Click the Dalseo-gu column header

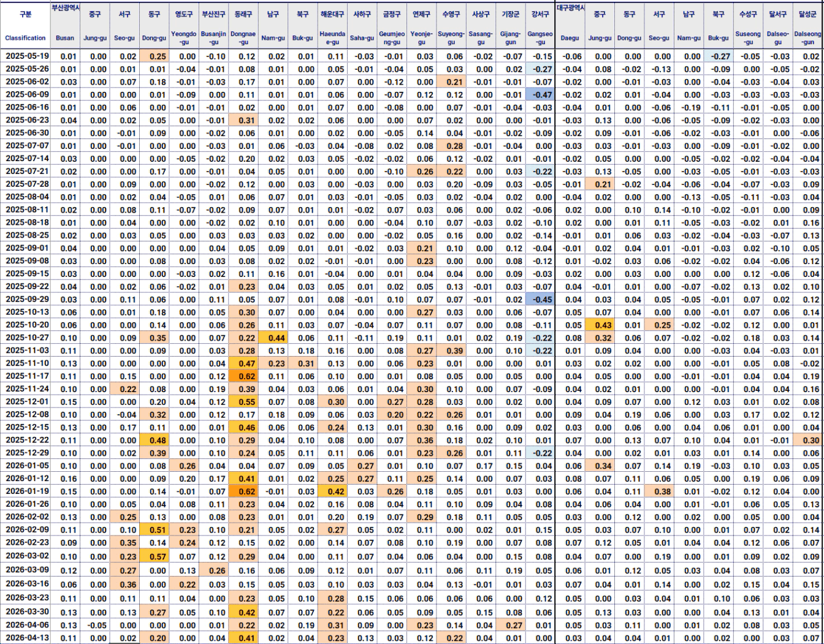click(x=778, y=38)
